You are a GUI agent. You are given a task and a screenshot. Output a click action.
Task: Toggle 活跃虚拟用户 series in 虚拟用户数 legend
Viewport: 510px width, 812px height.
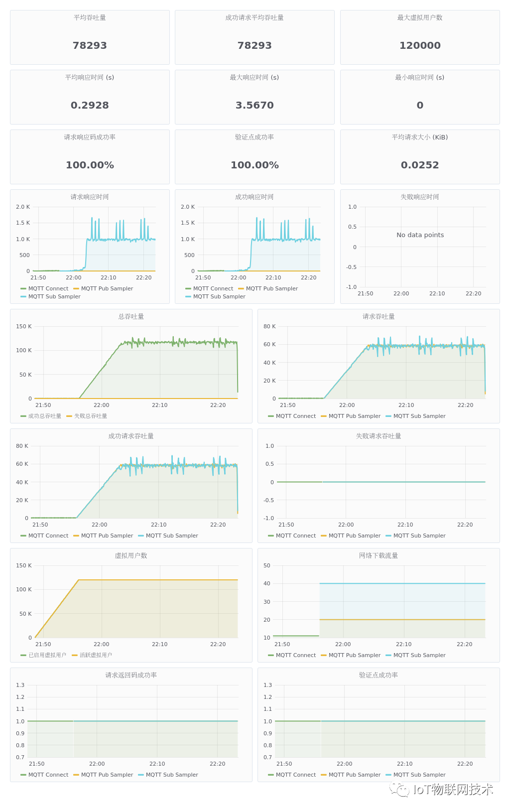point(96,656)
